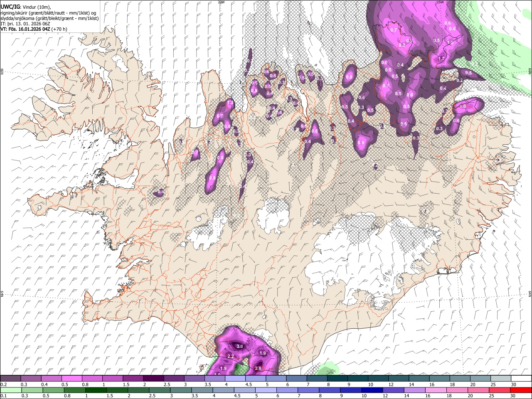Screen dimensions: 532x399
Task: Click the '4.5' label on the snow scale
Action: point(249,384)
